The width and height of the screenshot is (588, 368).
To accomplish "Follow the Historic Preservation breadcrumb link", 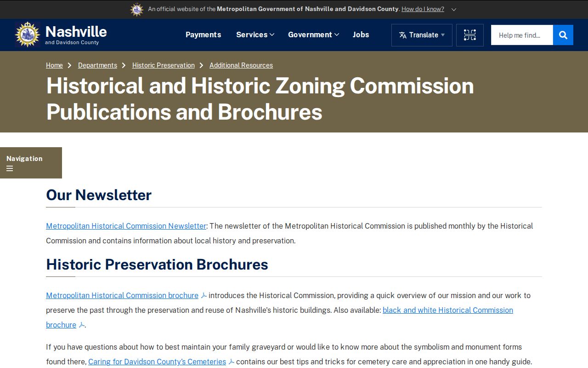I will (x=164, y=65).
